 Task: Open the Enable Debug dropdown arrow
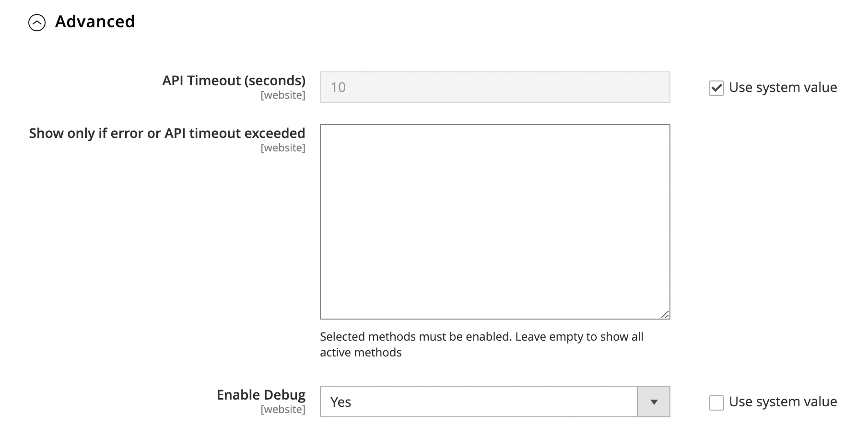click(653, 402)
